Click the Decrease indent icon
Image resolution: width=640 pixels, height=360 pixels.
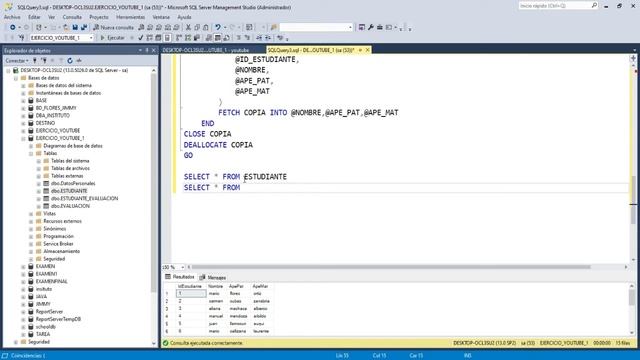[x=259, y=38]
